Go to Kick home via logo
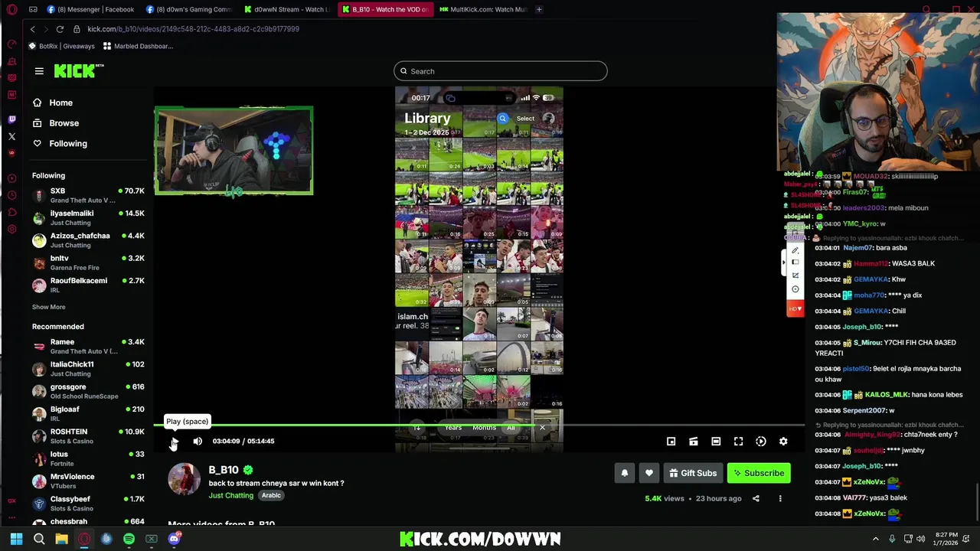The image size is (980, 551). pyautogui.click(x=78, y=70)
